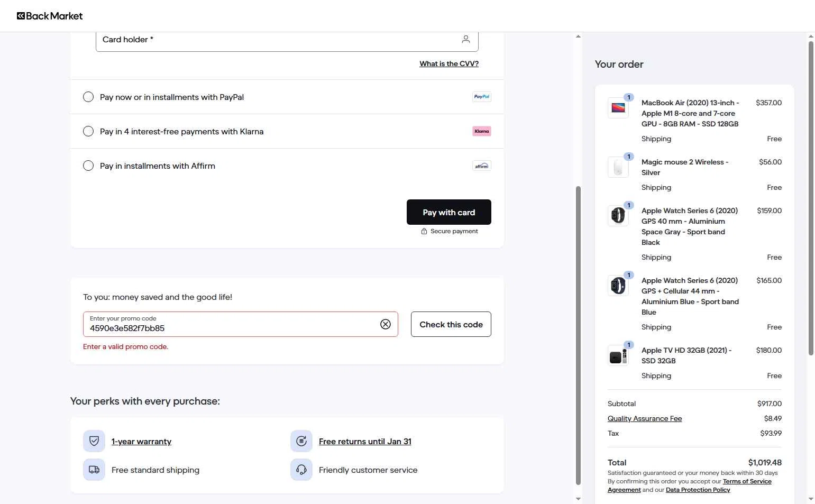Click the lock icon beside Secure payment
Image resolution: width=815 pixels, height=504 pixels.
(x=424, y=231)
